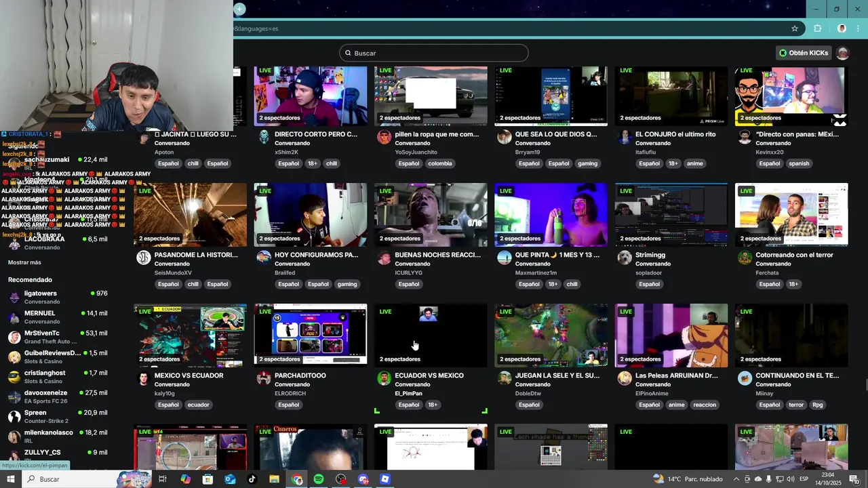Open DobleDtw channel name link
868x488 pixels.
(x=528, y=393)
